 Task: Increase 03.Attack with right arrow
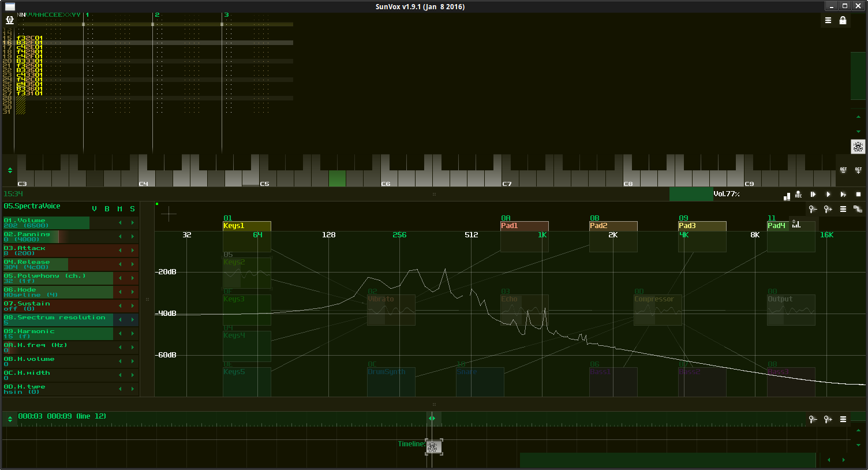pos(133,250)
